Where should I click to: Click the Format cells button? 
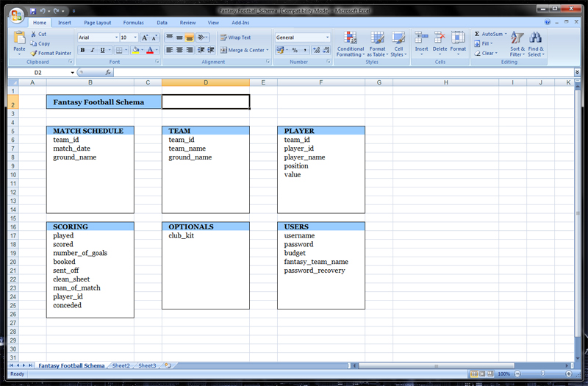458,43
